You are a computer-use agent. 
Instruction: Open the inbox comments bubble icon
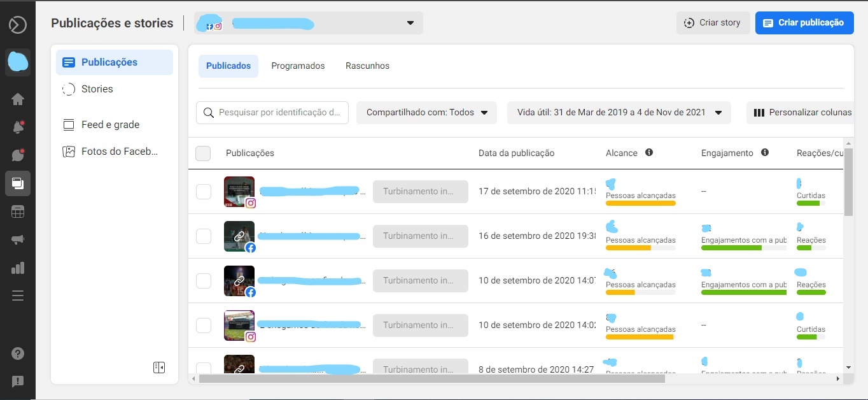(18, 155)
